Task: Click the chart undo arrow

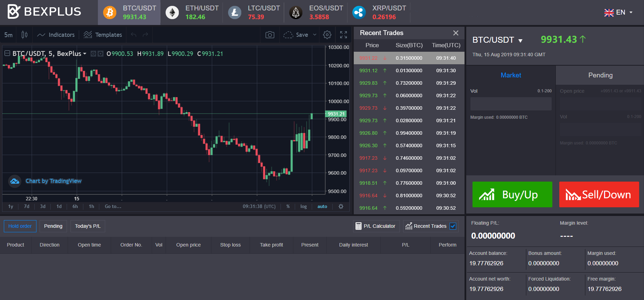Action: tap(134, 35)
